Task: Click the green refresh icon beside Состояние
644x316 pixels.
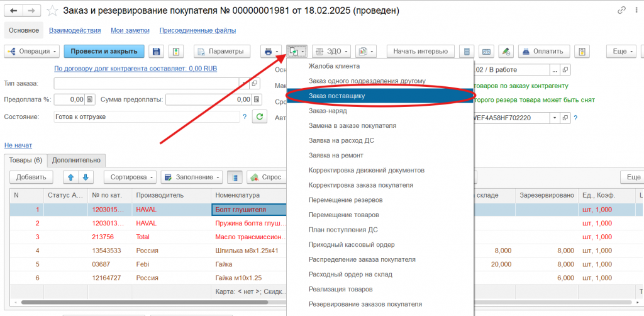Action: (x=260, y=116)
